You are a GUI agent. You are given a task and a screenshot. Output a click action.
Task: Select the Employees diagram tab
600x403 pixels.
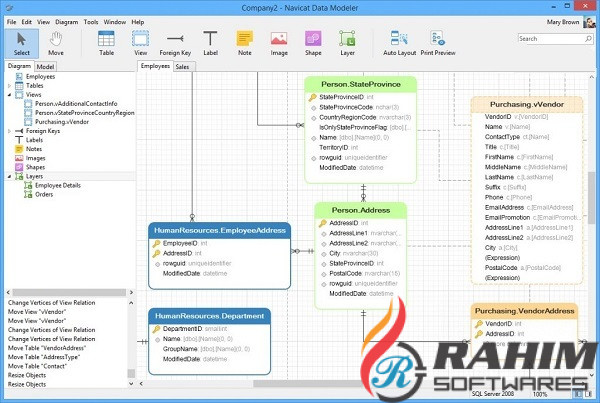coord(155,66)
